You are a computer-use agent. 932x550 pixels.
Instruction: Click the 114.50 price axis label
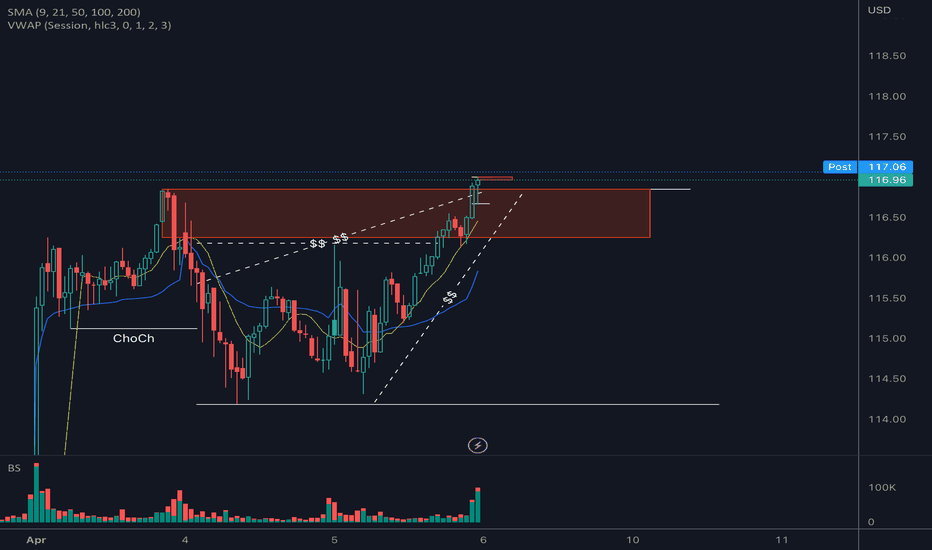click(x=887, y=379)
